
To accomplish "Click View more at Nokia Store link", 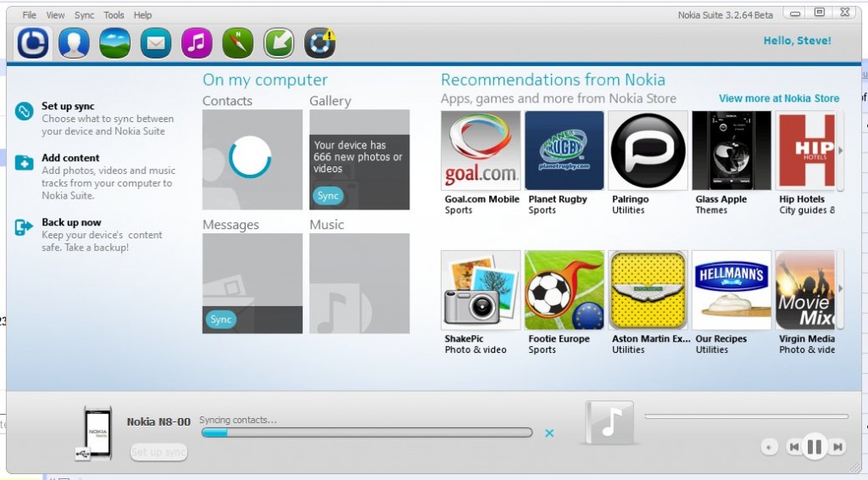I will [x=778, y=98].
